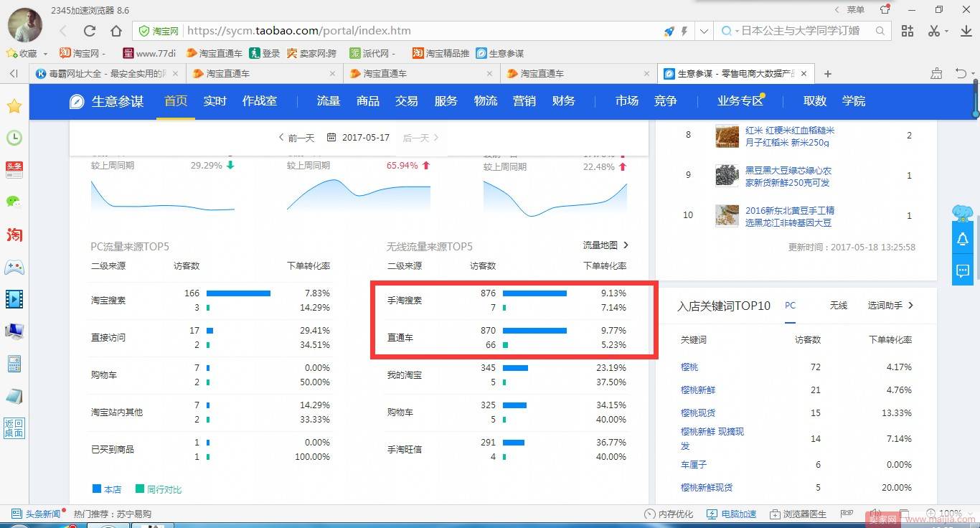Expand the address bar history dropdown arrow
This screenshot has height=528, width=980.
(705, 31)
